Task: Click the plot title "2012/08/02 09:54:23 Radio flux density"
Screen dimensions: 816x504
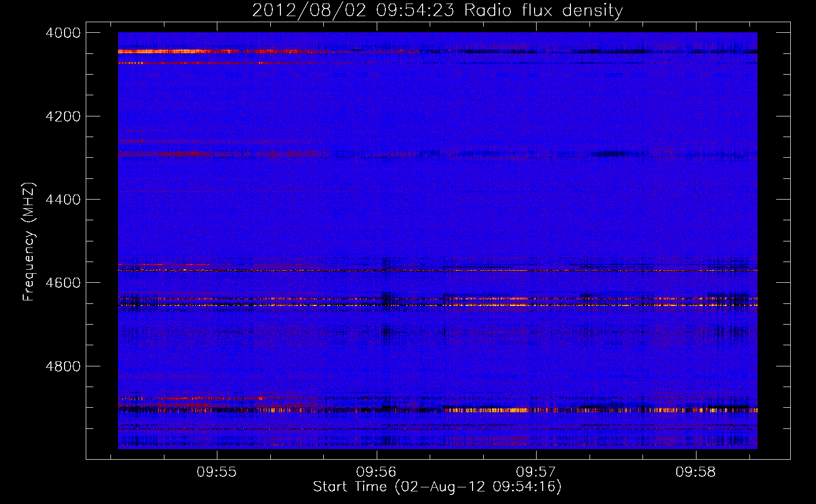Action: pos(437,11)
